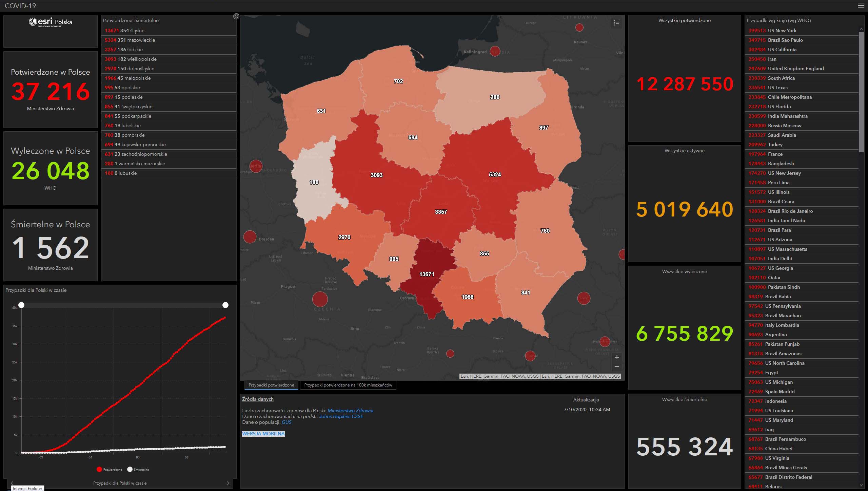This screenshot has height=491, width=868.
Task: Switch to Przypadki potwierdzone na 100k mieszkańców tab
Action: [348, 385]
